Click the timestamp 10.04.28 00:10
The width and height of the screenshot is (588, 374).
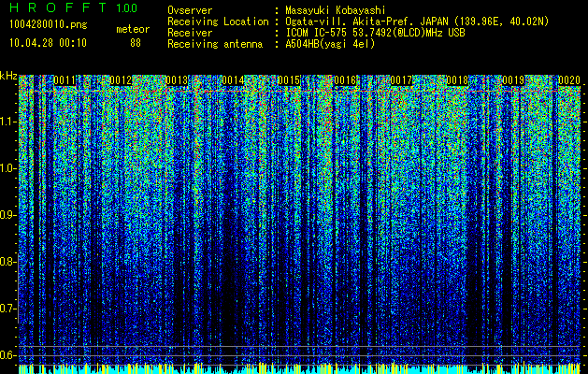click(x=48, y=43)
